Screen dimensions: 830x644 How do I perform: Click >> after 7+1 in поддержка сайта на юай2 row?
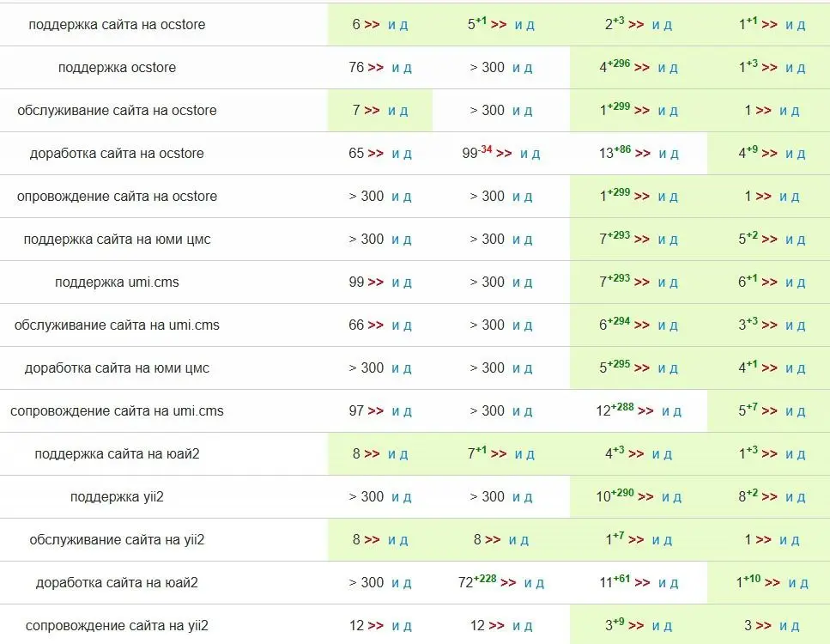pos(499,454)
